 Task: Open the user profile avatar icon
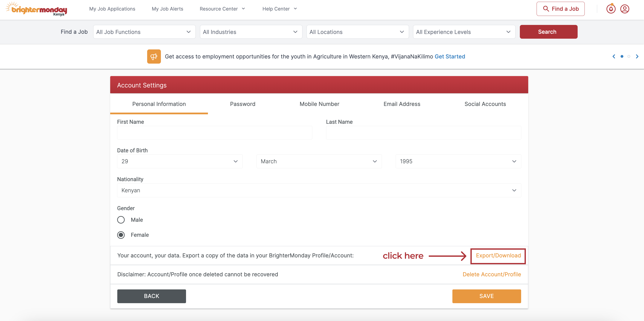624,9
